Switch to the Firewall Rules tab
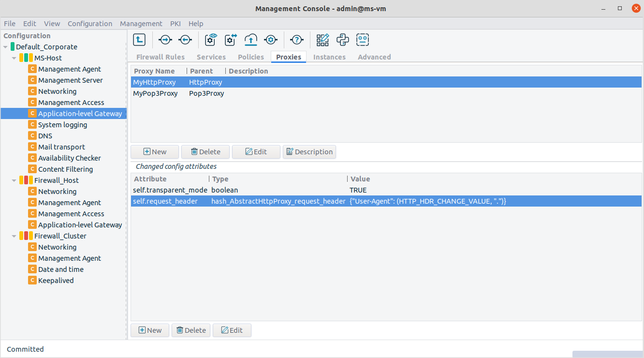 point(161,57)
